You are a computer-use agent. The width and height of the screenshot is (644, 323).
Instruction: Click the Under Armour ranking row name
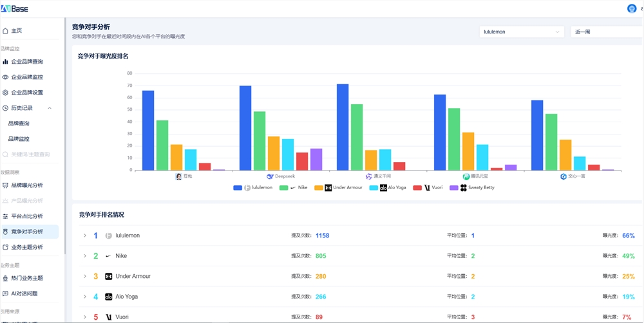point(133,277)
